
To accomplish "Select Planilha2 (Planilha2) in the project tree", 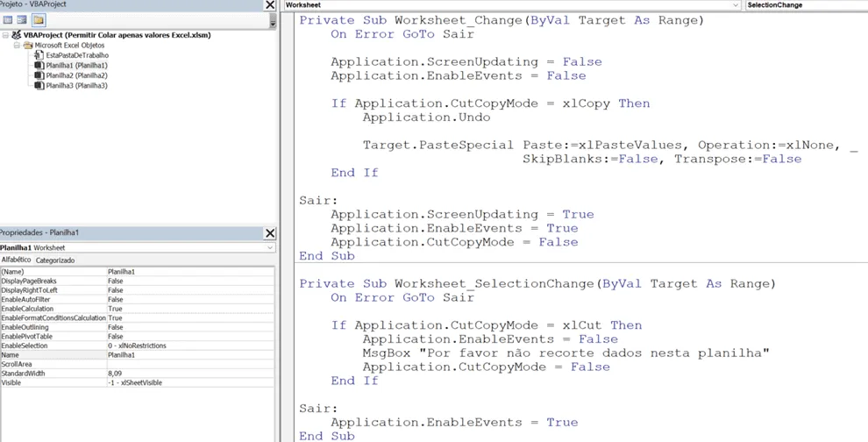I will (x=76, y=75).
